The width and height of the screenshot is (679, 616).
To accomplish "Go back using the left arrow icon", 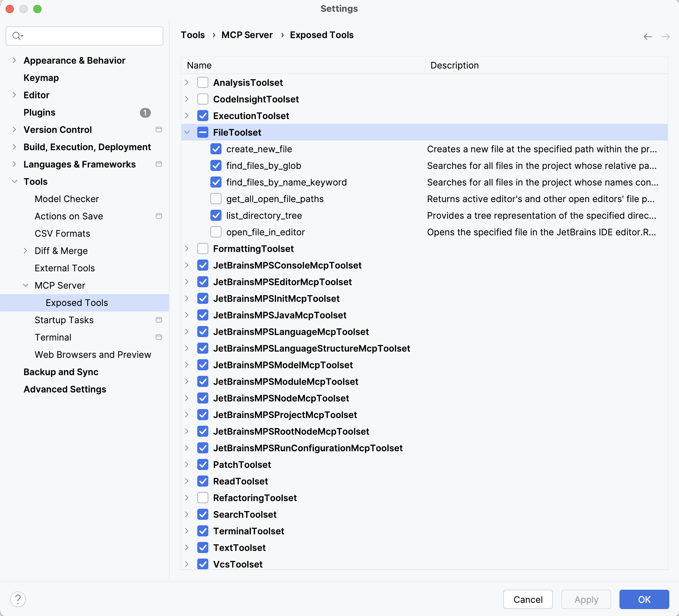I will [648, 37].
